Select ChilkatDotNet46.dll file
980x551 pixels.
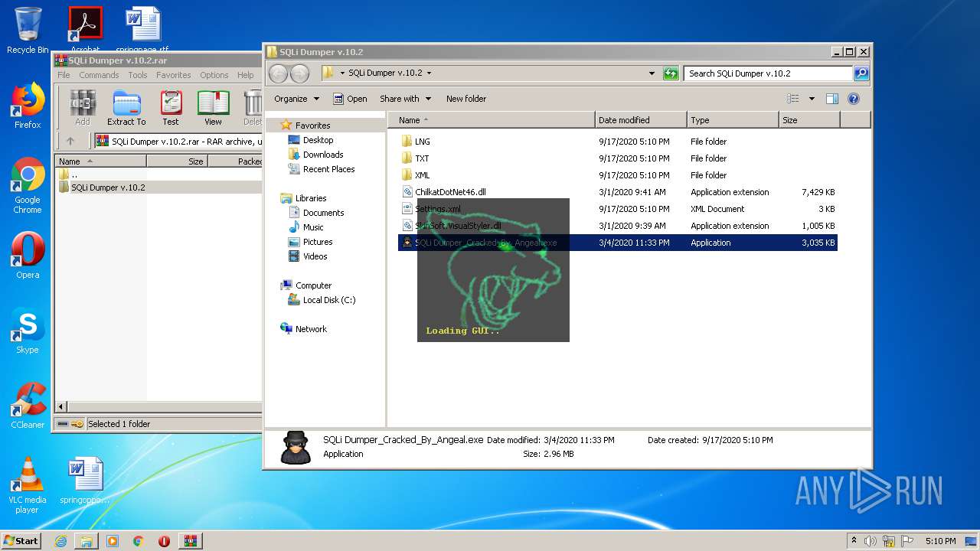450,192
